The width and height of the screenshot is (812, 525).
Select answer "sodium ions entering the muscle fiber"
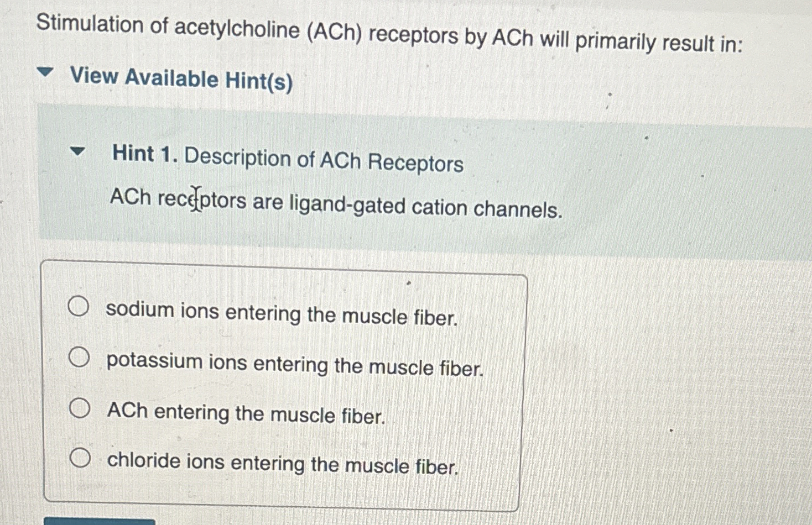click(79, 307)
